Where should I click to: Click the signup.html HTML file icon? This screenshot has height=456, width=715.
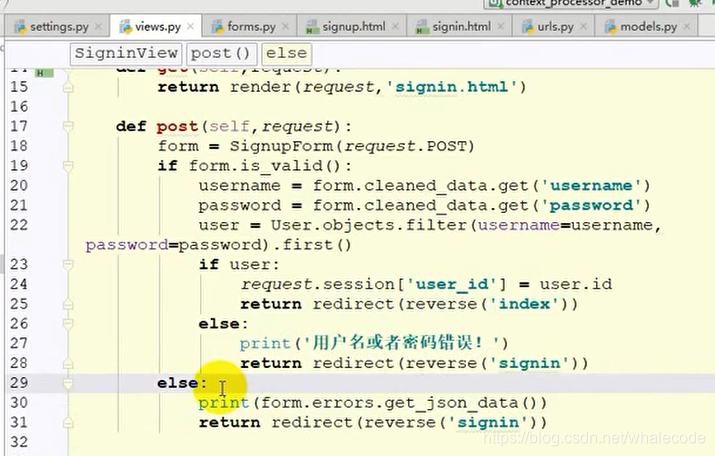[x=312, y=27]
